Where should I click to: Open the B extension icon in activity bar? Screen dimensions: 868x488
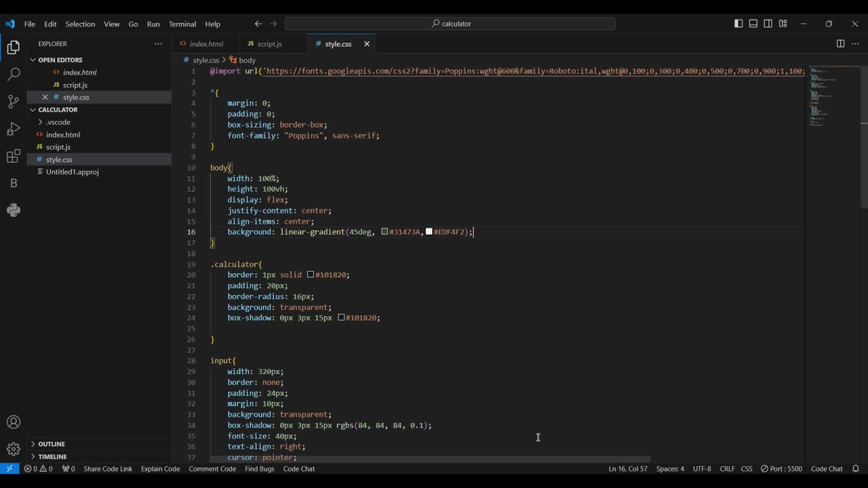[x=14, y=183]
